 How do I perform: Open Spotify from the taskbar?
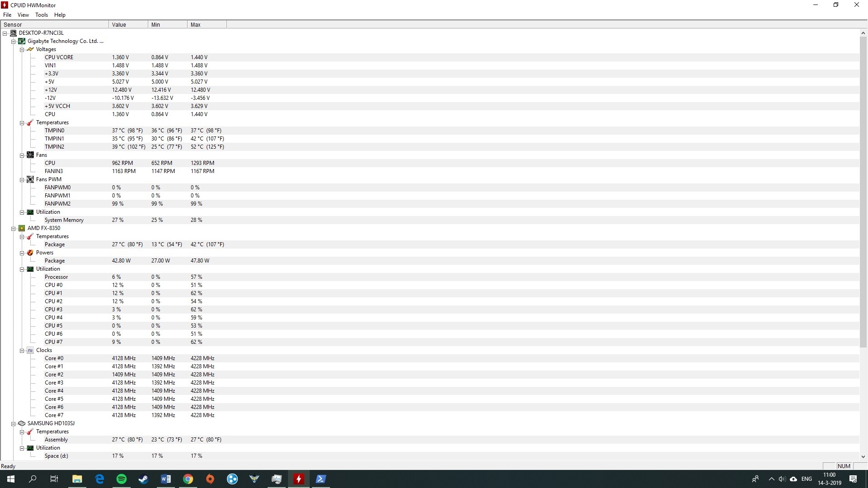(x=121, y=479)
